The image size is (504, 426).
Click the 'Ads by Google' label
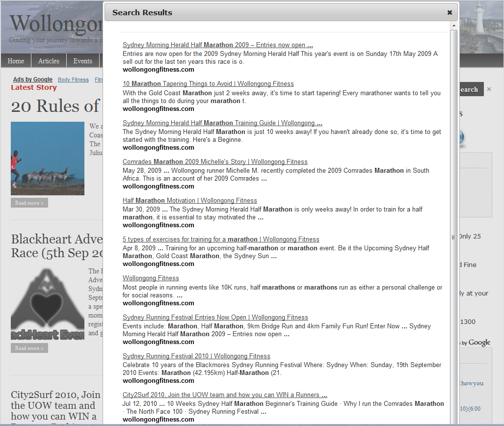click(32, 80)
